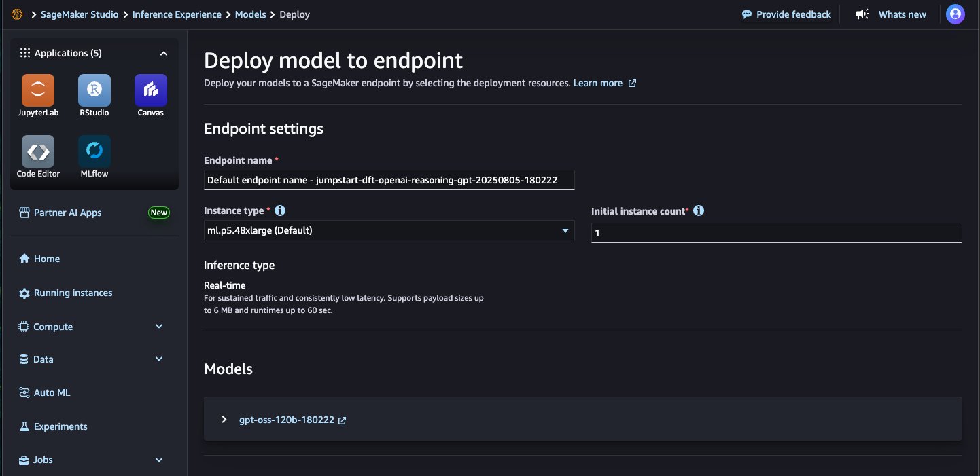Launch the Code Editor application

(x=38, y=151)
